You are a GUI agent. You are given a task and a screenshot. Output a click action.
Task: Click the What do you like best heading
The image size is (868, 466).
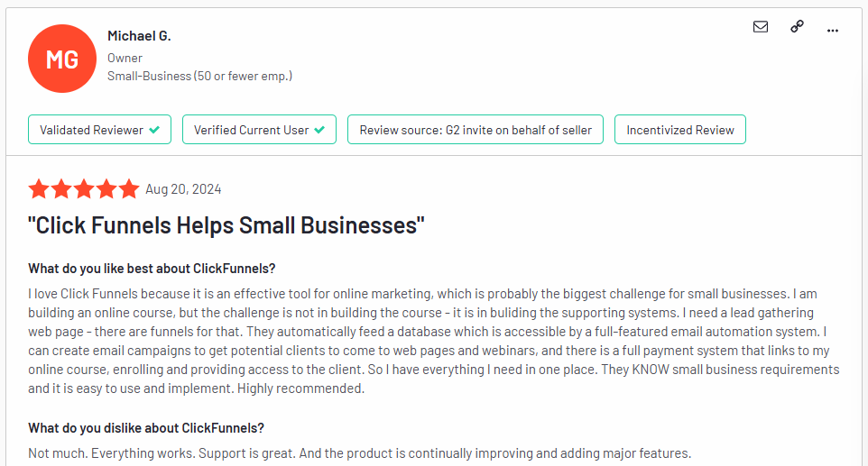pos(152,269)
